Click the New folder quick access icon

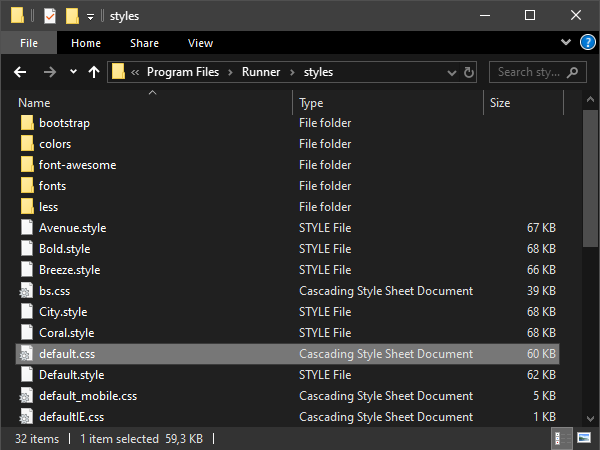(x=72, y=16)
